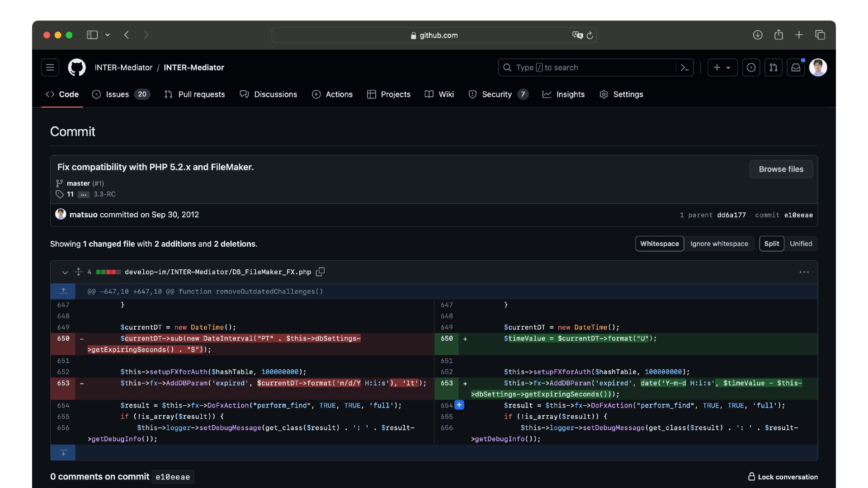Image resolution: width=868 pixels, height=488 pixels.
Task: Show Safari downloads
Action: (758, 35)
